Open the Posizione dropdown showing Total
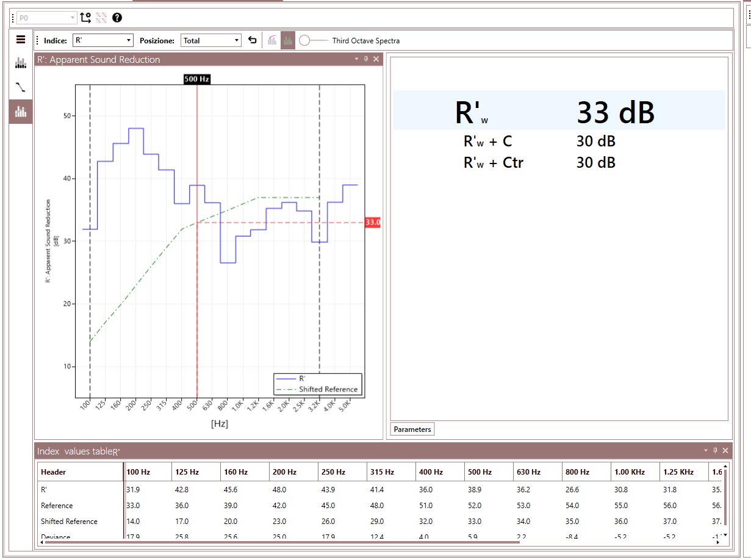The image size is (751, 560). pyautogui.click(x=211, y=40)
